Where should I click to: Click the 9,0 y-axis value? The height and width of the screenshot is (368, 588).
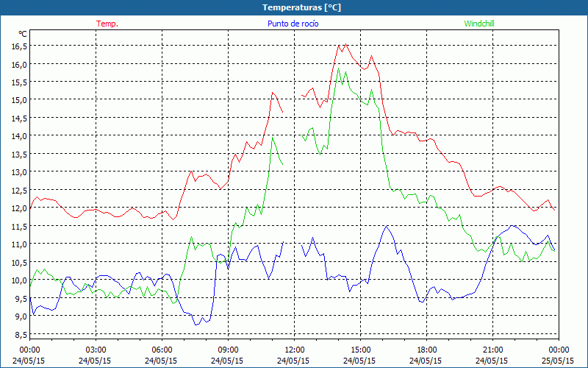(21, 316)
